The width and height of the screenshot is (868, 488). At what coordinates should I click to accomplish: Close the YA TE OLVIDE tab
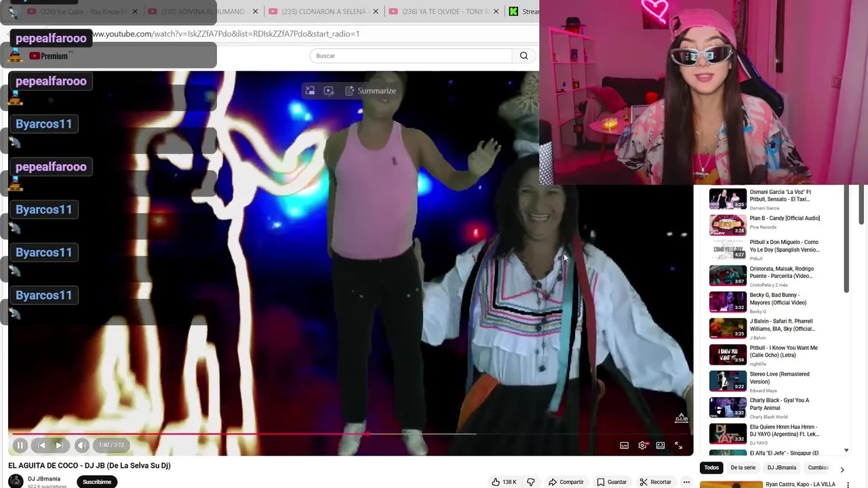click(x=496, y=12)
